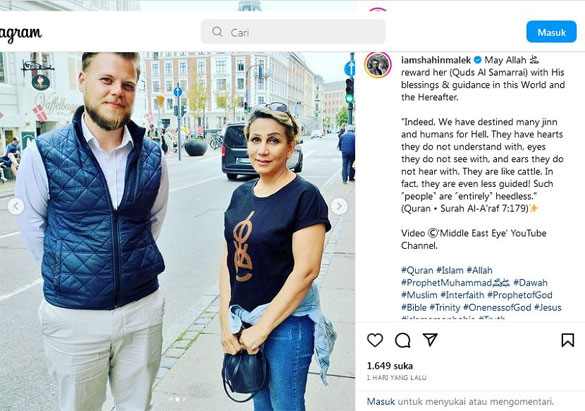Screen dimensions: 585x411
Task: Open the iamshahinmalek username link
Action: click(436, 60)
